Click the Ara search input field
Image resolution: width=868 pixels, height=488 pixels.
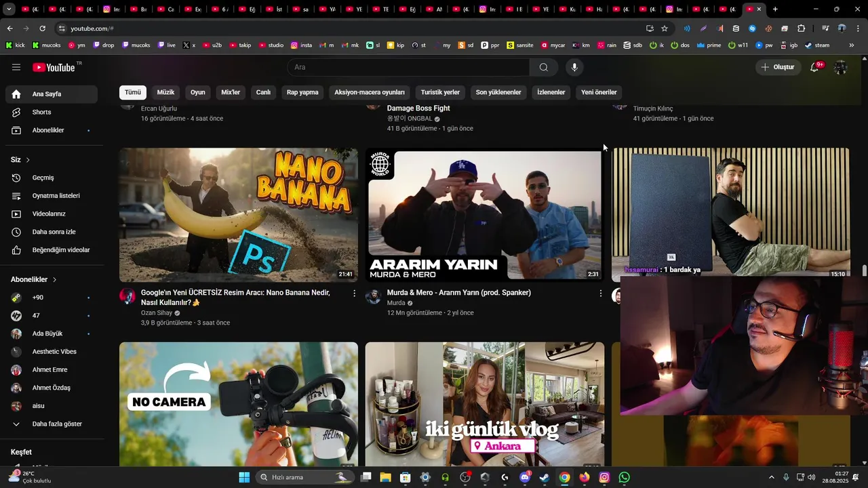[408, 67]
